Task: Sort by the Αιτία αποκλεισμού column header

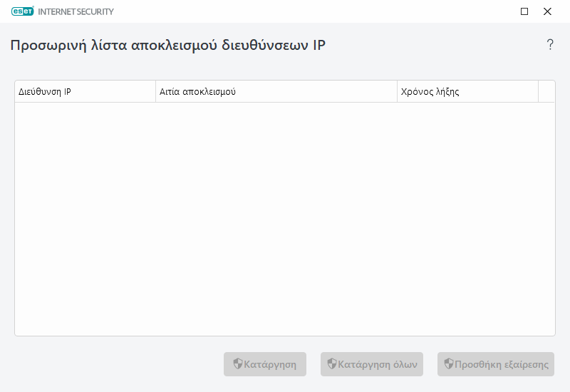Action: point(276,92)
